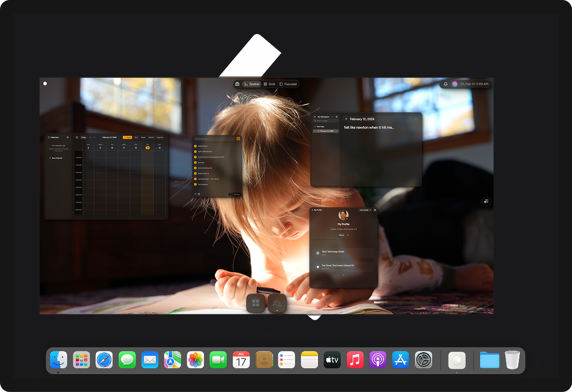The image size is (572, 392).
Task: Go to next week with right chevron
Action: pos(94,137)
